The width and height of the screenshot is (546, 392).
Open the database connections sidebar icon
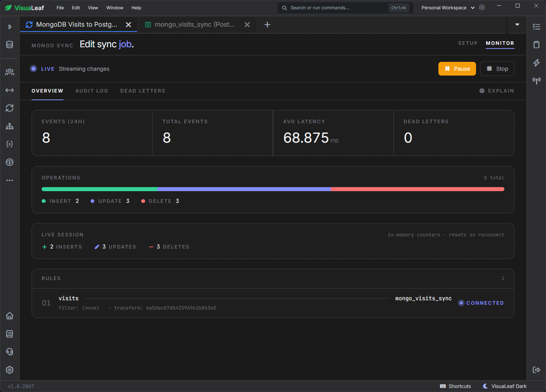click(10, 44)
